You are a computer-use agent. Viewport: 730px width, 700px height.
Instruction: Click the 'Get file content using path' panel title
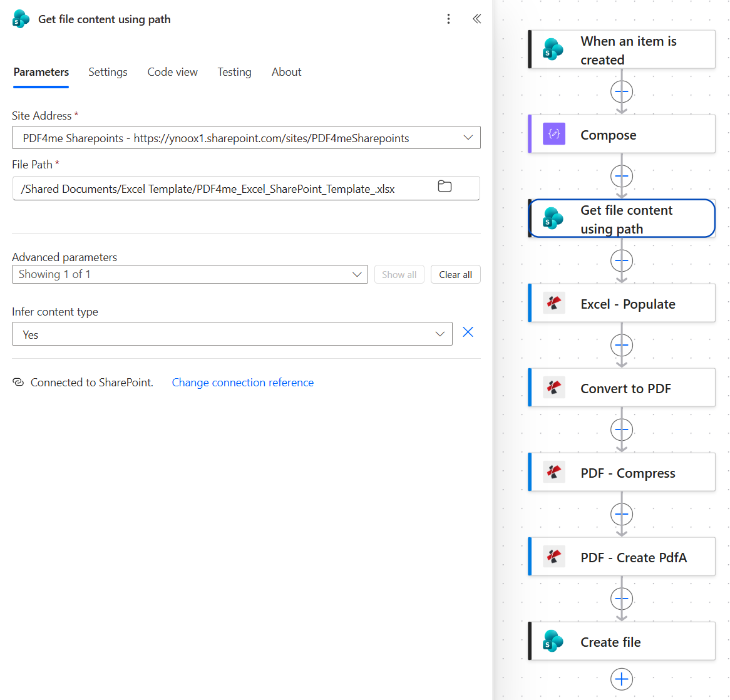[105, 19]
